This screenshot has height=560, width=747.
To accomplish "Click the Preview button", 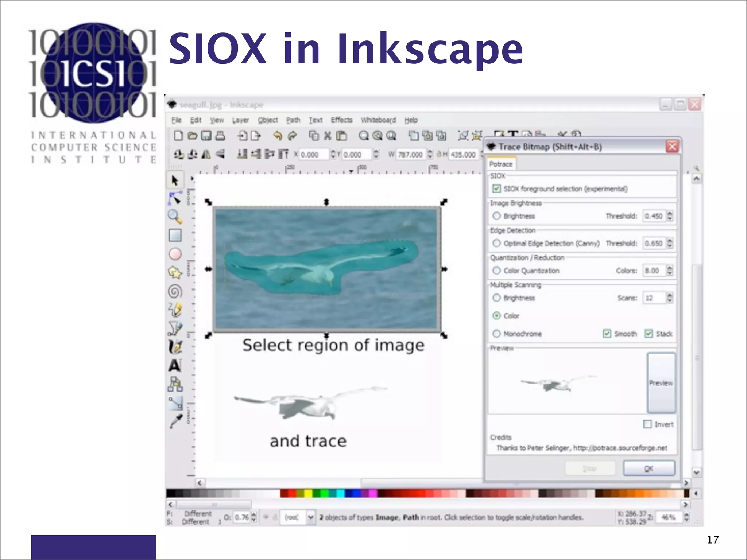I will coord(661,382).
